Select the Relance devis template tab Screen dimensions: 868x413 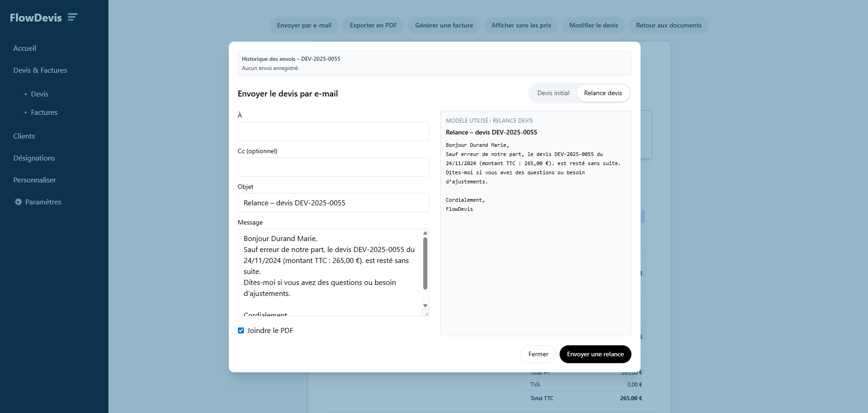point(603,93)
